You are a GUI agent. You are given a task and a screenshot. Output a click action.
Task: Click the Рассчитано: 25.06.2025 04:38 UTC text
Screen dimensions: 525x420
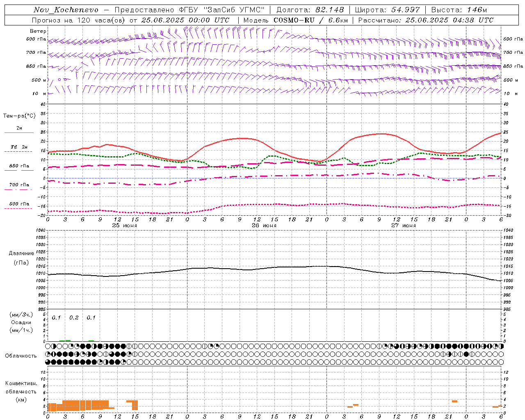click(x=426, y=20)
